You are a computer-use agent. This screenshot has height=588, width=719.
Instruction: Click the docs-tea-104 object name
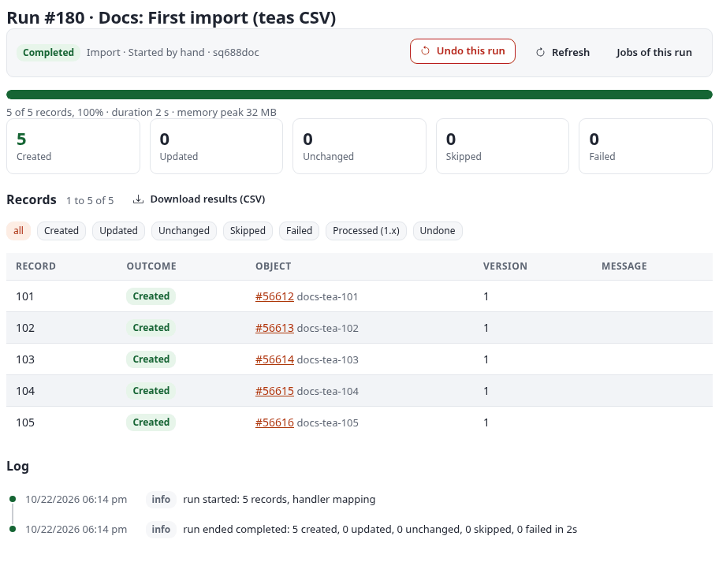pos(327,392)
